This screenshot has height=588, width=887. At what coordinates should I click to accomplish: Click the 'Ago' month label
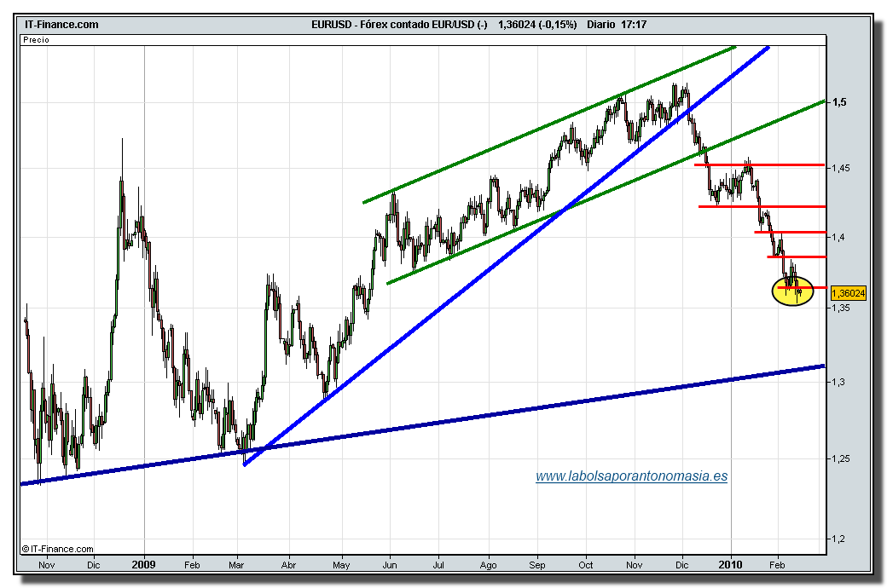[x=488, y=565]
